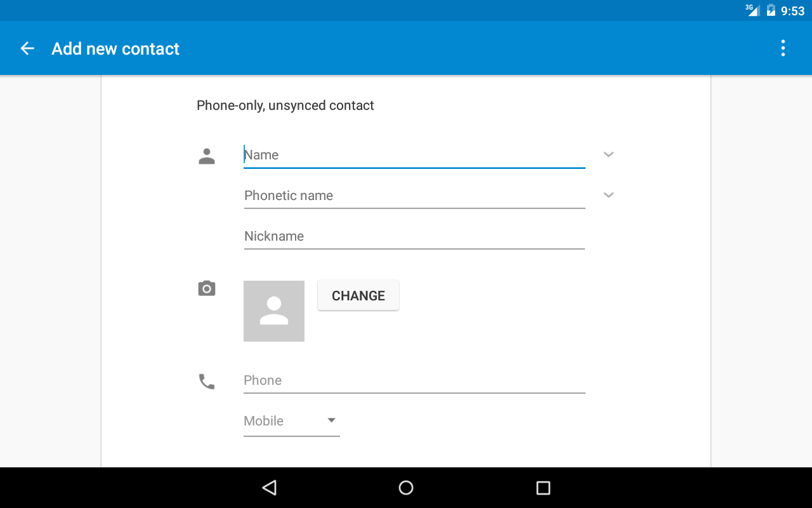812x508 pixels.
Task: Focus the Nickname input field
Action: pos(414,236)
